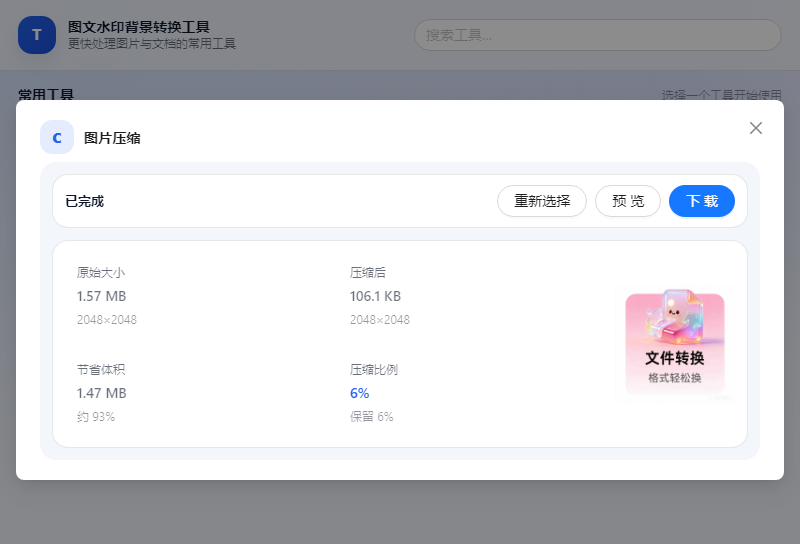Click the blue C icon beside 图片压缩

coord(57,137)
